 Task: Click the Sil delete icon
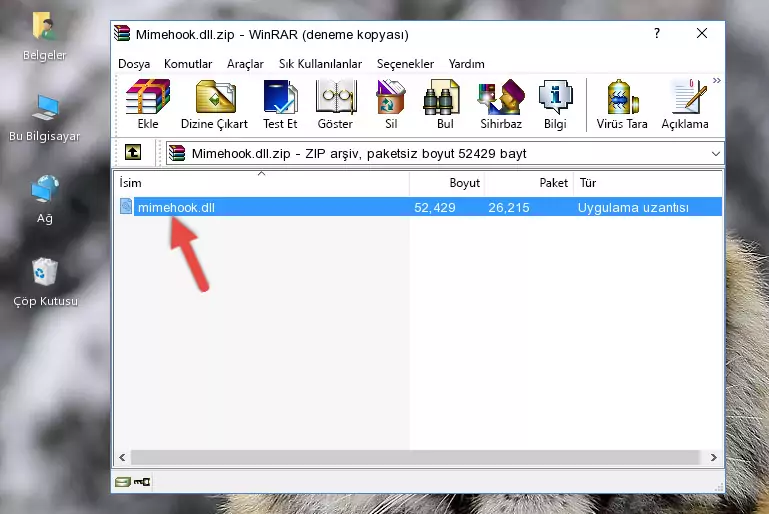[391, 104]
